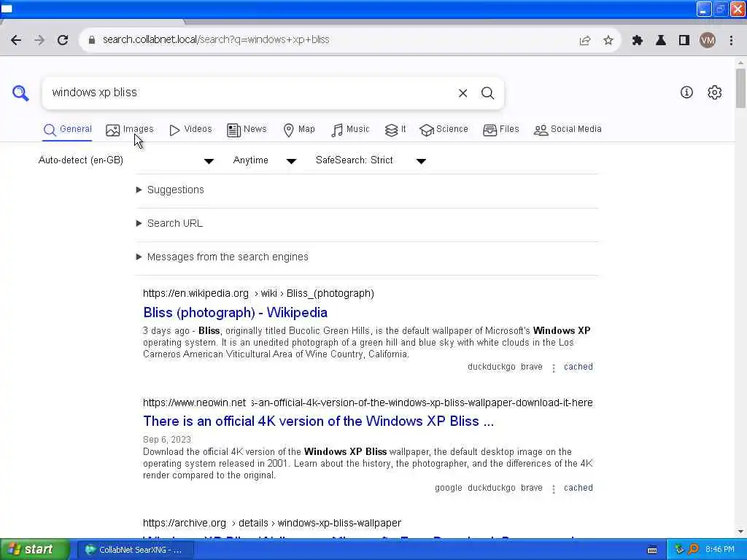Click the 8:46 PM taskbar clock
This screenshot has height=560, width=747.
[x=720, y=550]
